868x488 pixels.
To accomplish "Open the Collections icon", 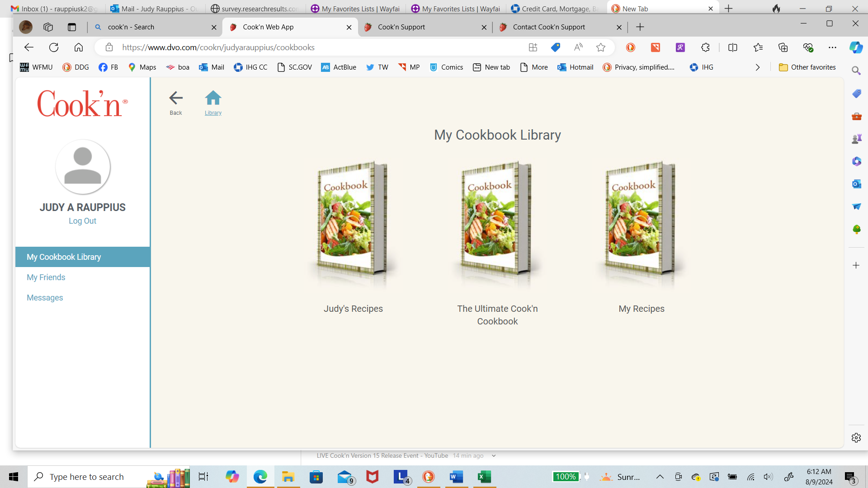I will [x=783, y=47].
